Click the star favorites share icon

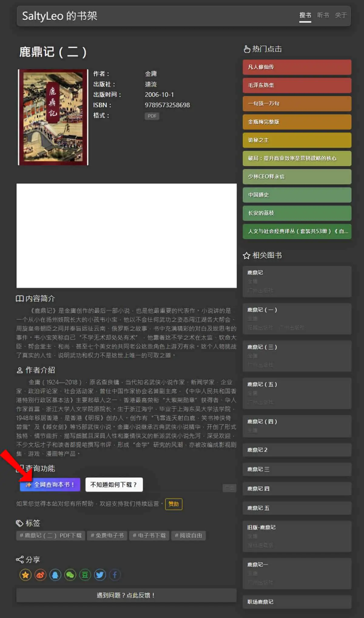click(25, 575)
